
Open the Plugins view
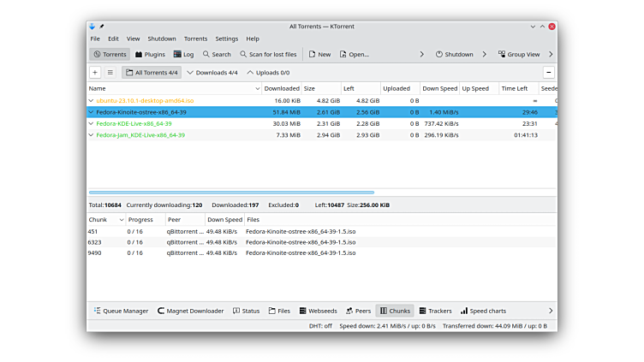tap(150, 54)
